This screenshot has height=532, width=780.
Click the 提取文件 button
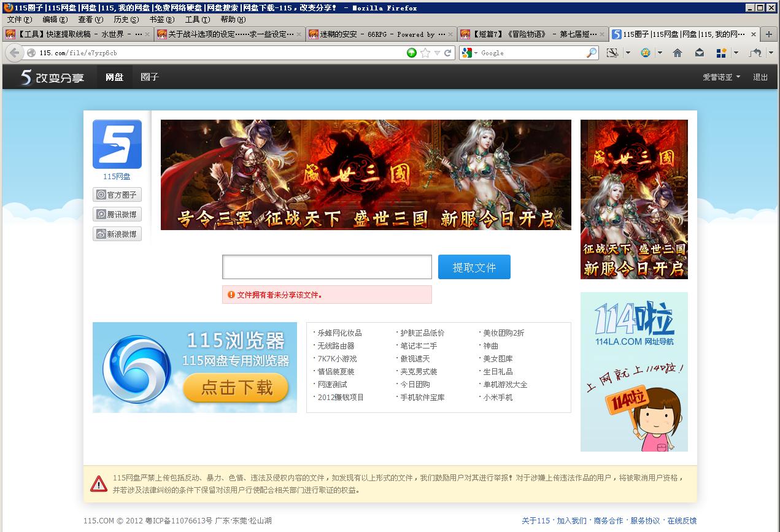click(x=474, y=267)
